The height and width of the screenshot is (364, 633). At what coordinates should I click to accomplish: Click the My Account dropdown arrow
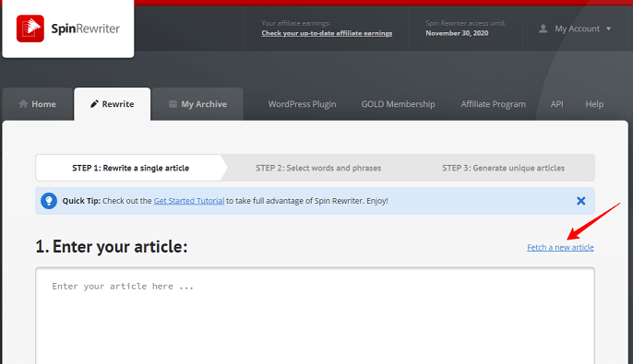[608, 29]
